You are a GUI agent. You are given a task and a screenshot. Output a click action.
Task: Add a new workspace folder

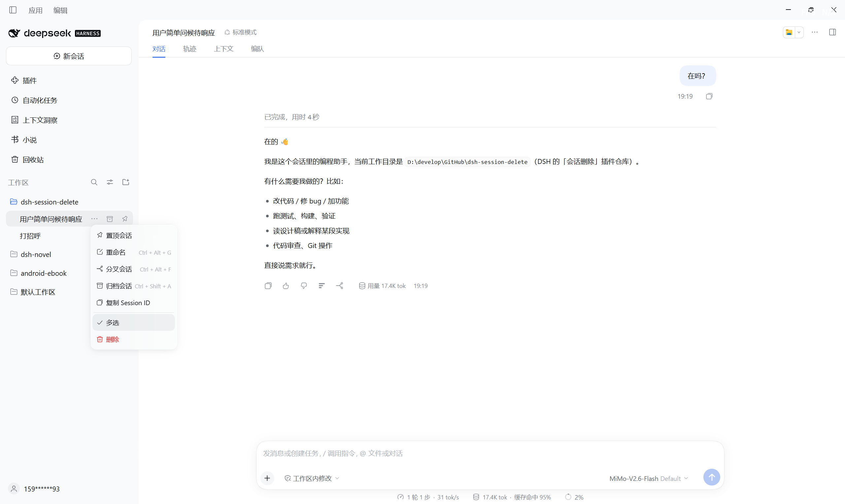(126, 182)
